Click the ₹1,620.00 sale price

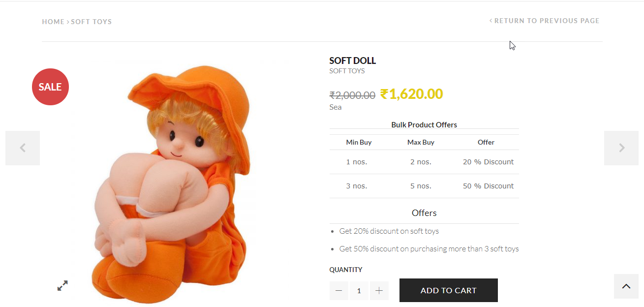(x=411, y=93)
